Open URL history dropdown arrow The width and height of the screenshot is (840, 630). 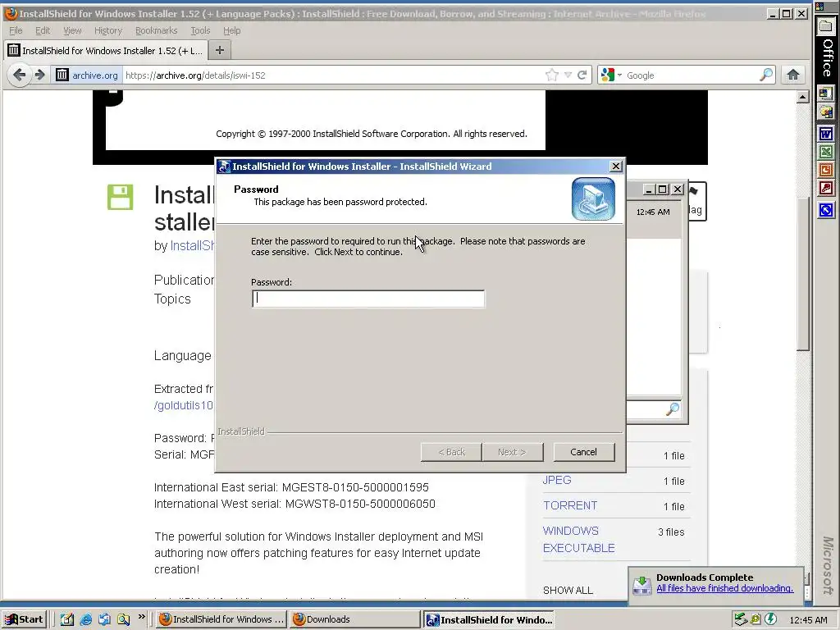[568, 75]
